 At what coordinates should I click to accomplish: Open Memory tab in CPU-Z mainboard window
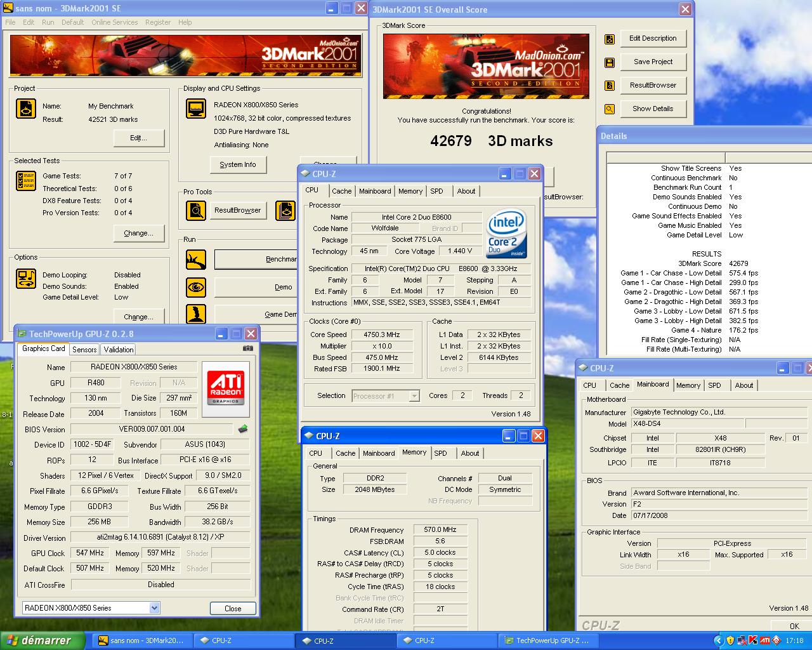pyautogui.click(x=688, y=385)
